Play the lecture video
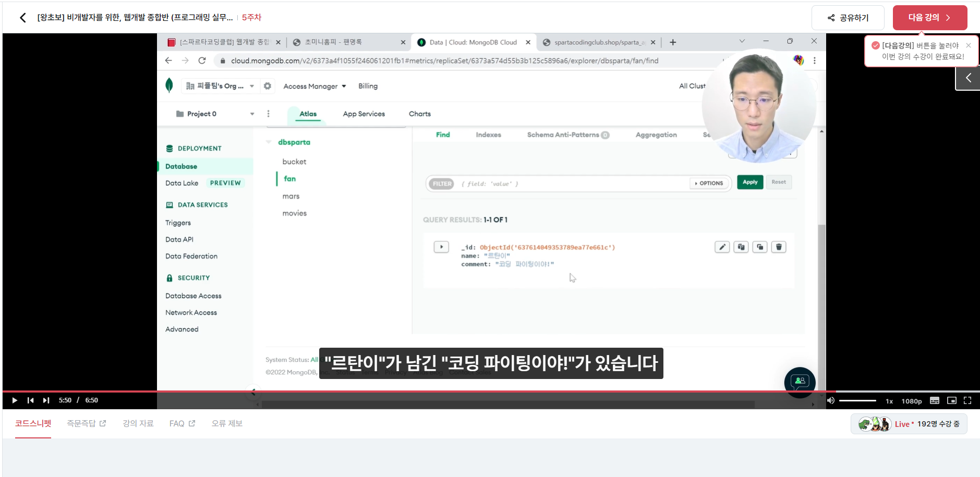 pos(15,400)
